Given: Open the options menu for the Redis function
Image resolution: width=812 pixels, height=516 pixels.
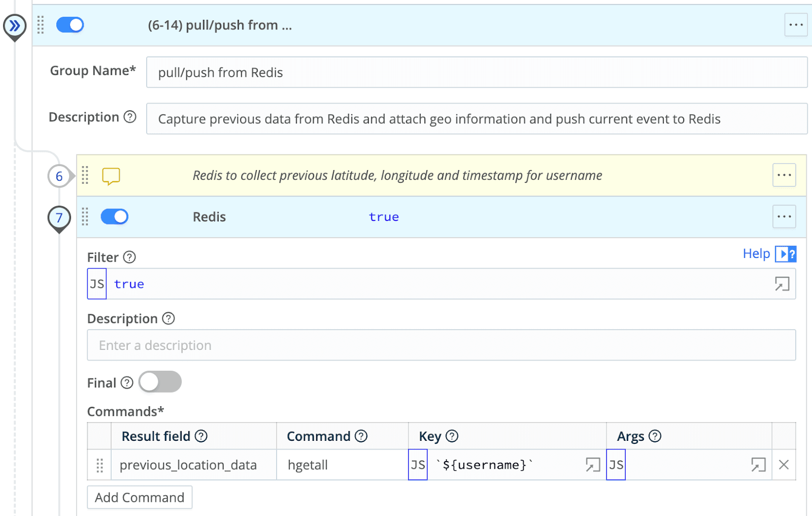Looking at the screenshot, I should tap(784, 217).
